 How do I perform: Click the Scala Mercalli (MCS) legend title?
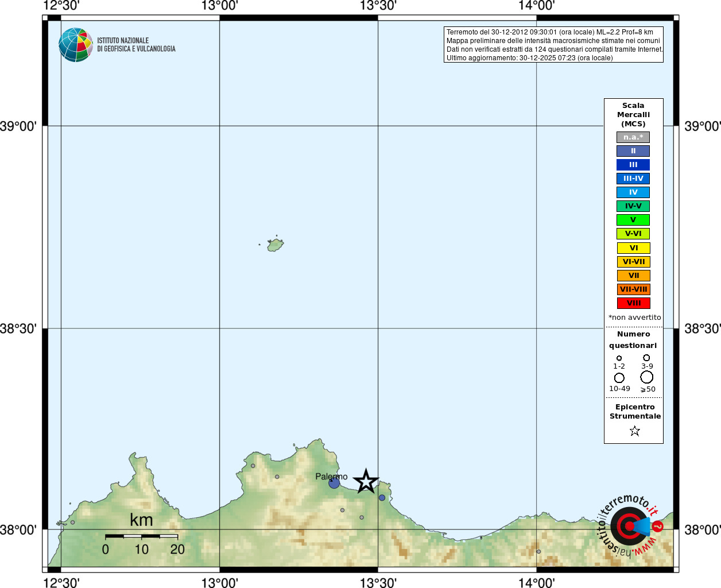point(633,115)
